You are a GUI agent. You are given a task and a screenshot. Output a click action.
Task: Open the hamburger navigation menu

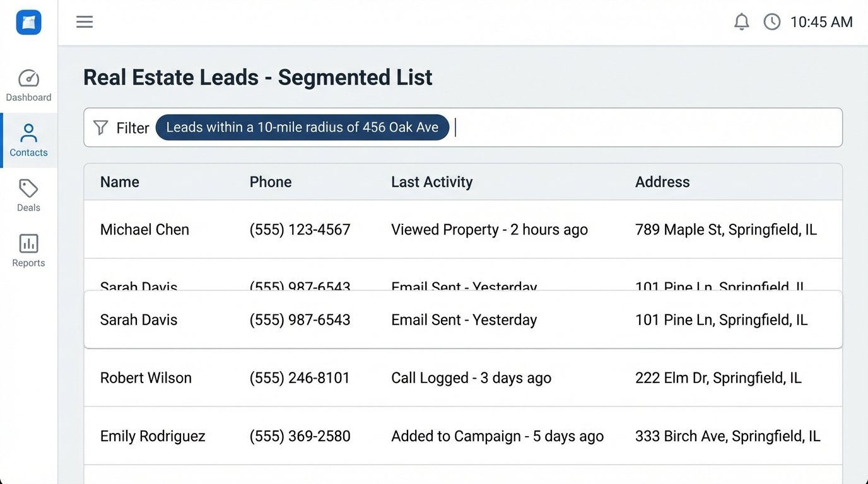[x=84, y=21]
